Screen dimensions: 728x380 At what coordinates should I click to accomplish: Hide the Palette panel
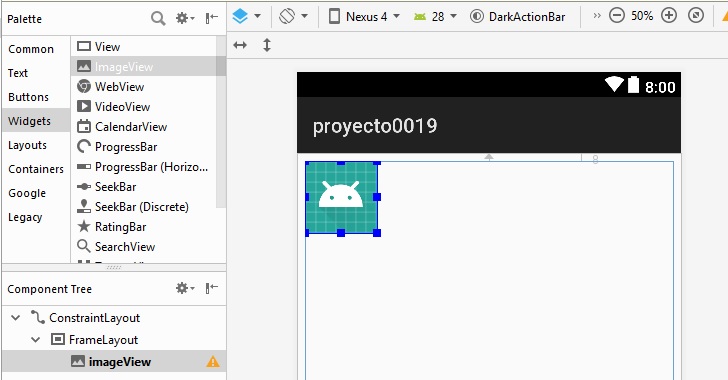pos(212,18)
